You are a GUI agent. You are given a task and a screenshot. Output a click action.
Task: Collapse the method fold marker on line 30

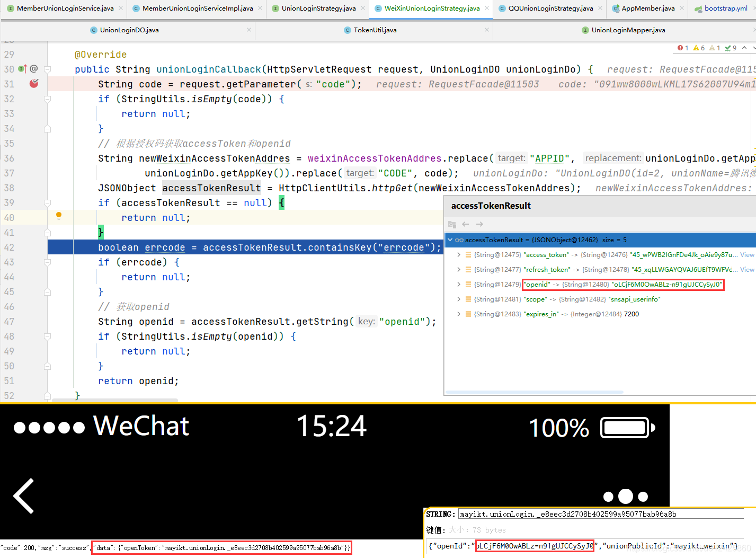pyautogui.click(x=47, y=69)
